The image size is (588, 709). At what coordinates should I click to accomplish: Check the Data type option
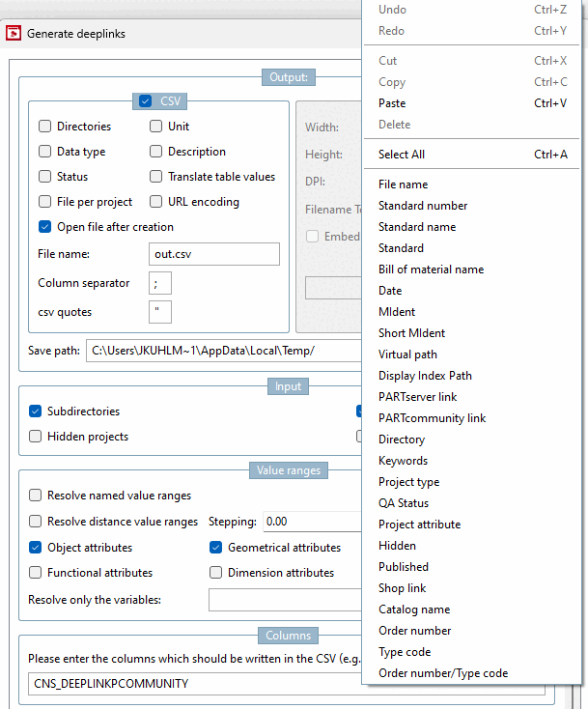[44, 151]
